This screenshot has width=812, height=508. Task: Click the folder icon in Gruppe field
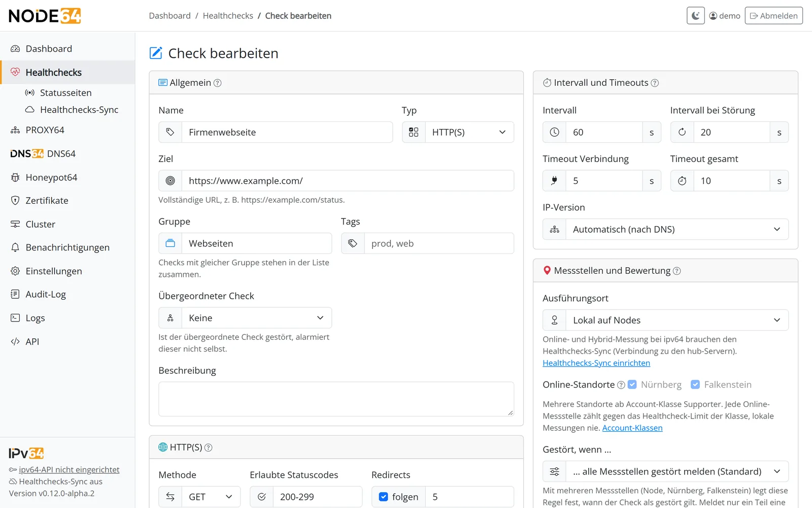click(171, 243)
